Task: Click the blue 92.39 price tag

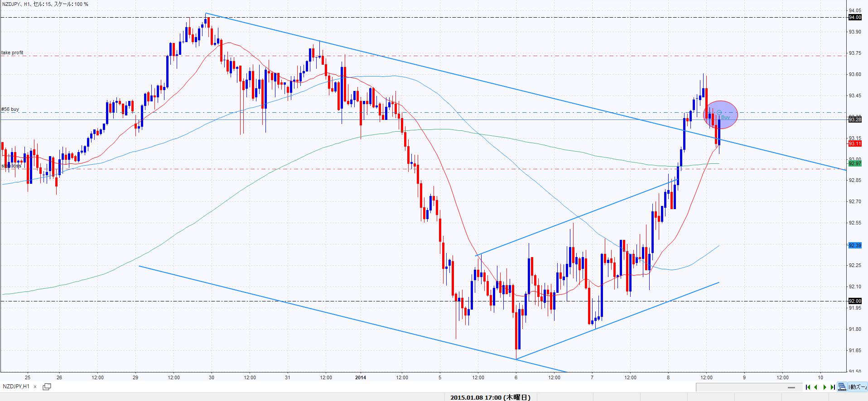Action: [854, 245]
